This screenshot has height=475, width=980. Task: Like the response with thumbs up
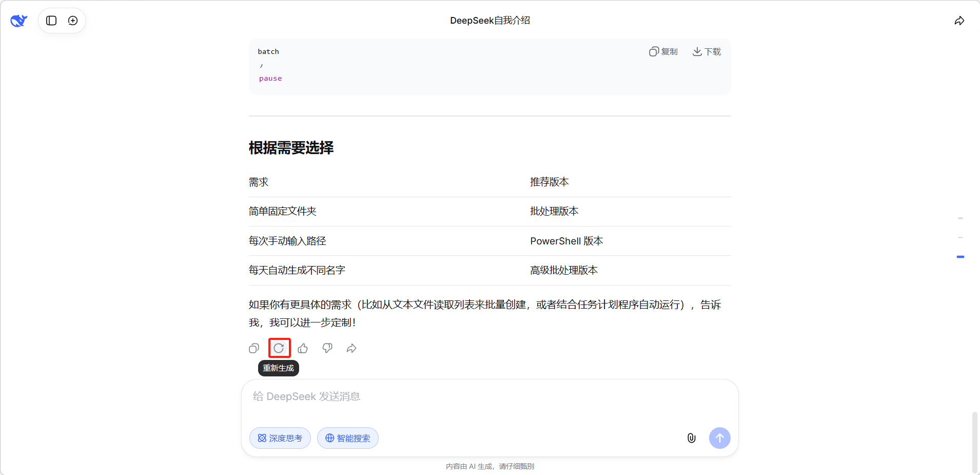pyautogui.click(x=303, y=349)
